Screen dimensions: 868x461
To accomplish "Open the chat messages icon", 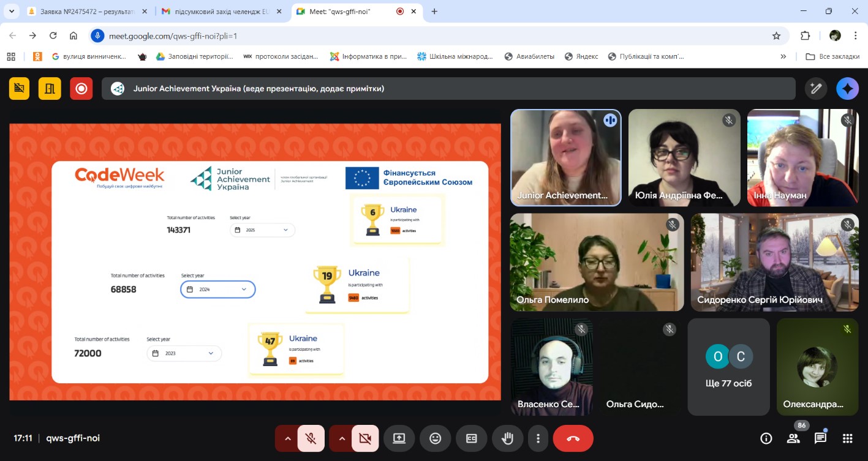I will (x=820, y=438).
